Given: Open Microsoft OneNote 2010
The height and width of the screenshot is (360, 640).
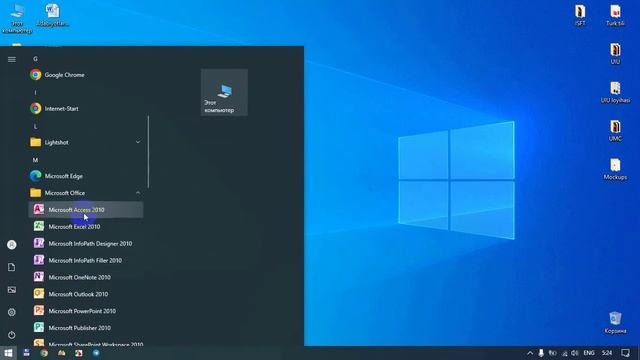Looking at the screenshot, I should (86, 277).
